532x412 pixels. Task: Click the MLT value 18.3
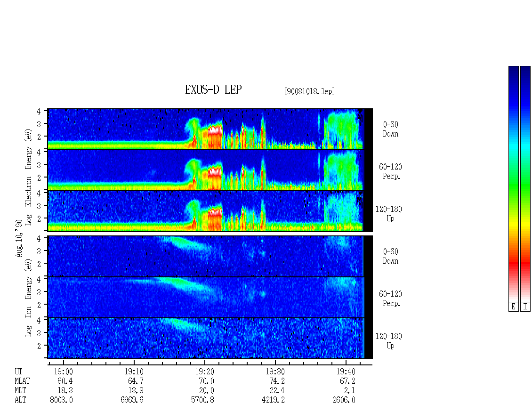(65, 391)
